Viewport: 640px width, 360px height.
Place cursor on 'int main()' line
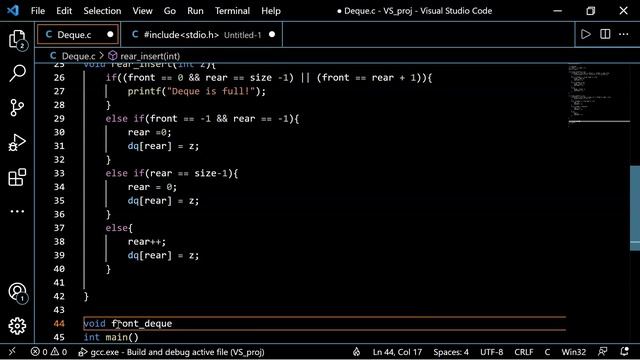pyautogui.click(x=111, y=337)
